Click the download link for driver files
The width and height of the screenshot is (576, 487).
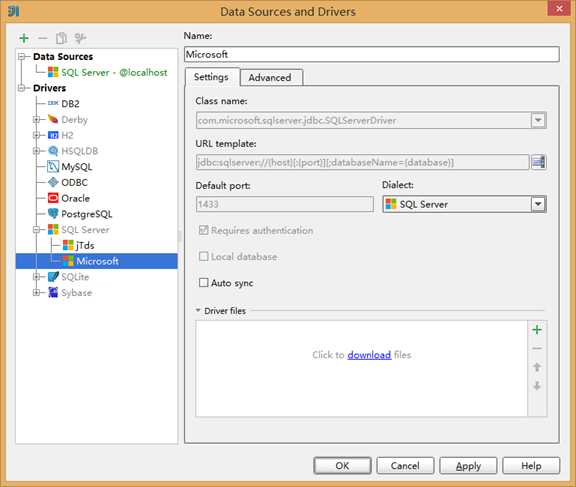pyautogui.click(x=369, y=355)
